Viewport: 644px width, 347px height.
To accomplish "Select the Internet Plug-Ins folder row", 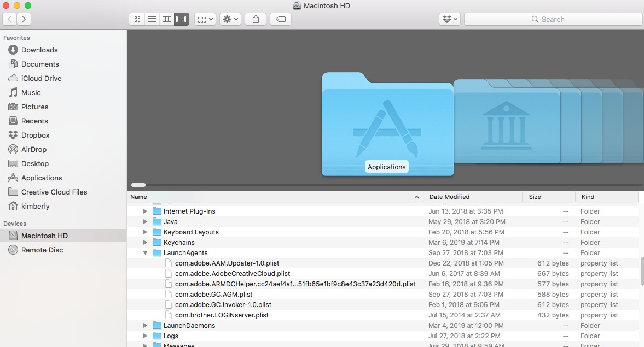I will pos(382,211).
